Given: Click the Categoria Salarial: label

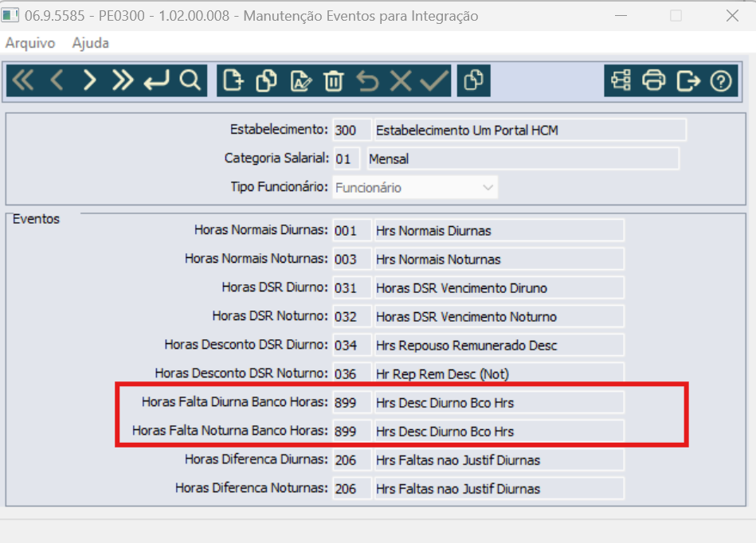Looking at the screenshot, I should coord(276,158).
